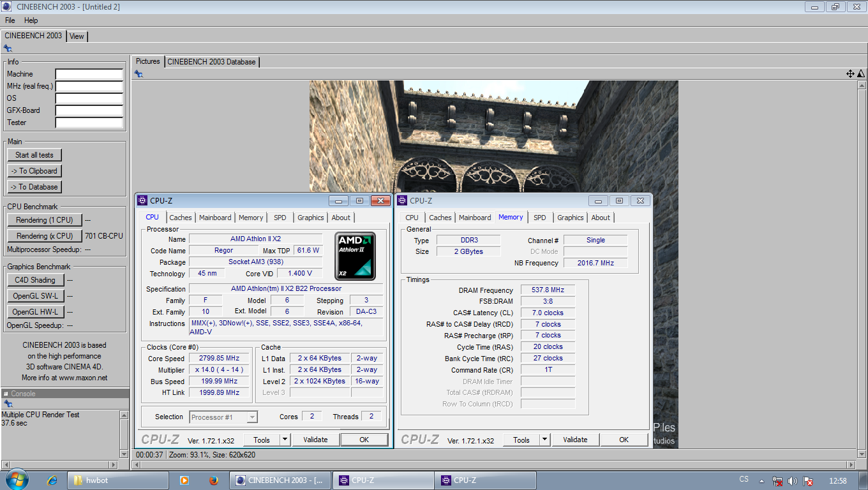The image size is (868, 490).
Task: Click the OS input field
Action: (x=89, y=98)
